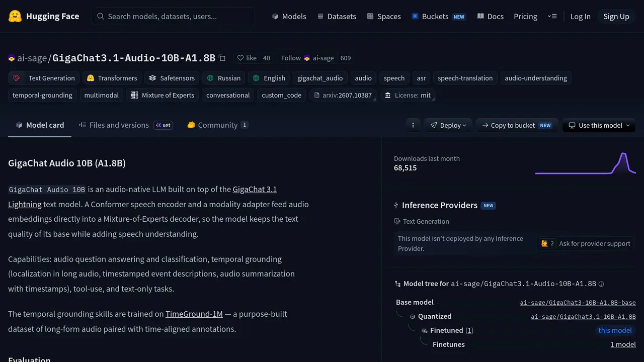644x362 pixels.
Task: Click the ai-sage organization name link
Action: click(x=32, y=58)
